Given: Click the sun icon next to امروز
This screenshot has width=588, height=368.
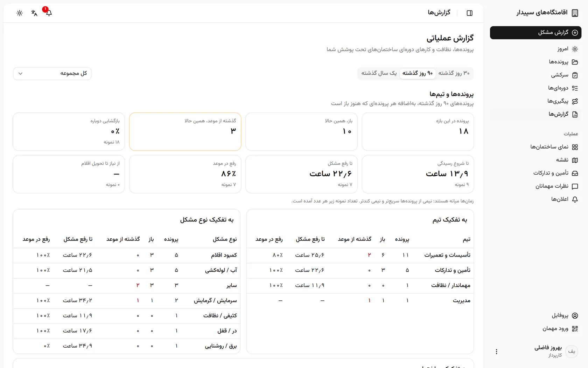Looking at the screenshot, I should pos(575,49).
